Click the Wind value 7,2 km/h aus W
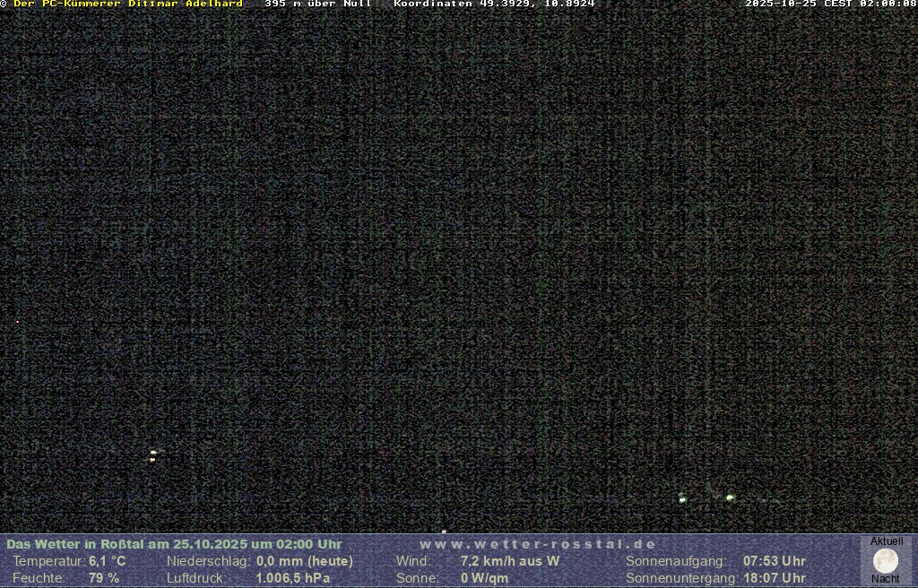Image resolution: width=918 pixels, height=588 pixels. point(509,561)
